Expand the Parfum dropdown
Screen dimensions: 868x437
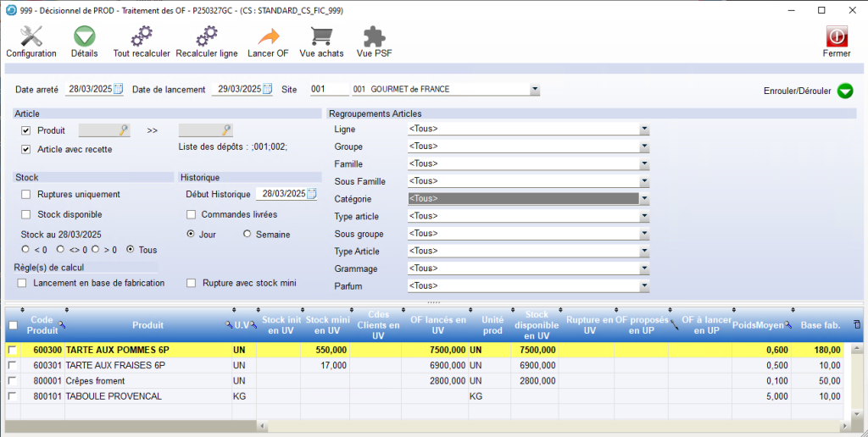click(643, 286)
